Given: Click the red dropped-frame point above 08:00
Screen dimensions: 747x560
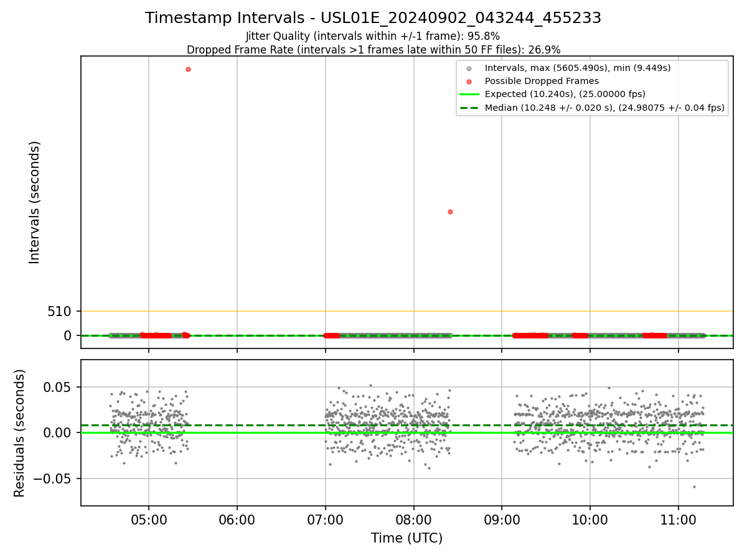Looking at the screenshot, I should coord(450,212).
